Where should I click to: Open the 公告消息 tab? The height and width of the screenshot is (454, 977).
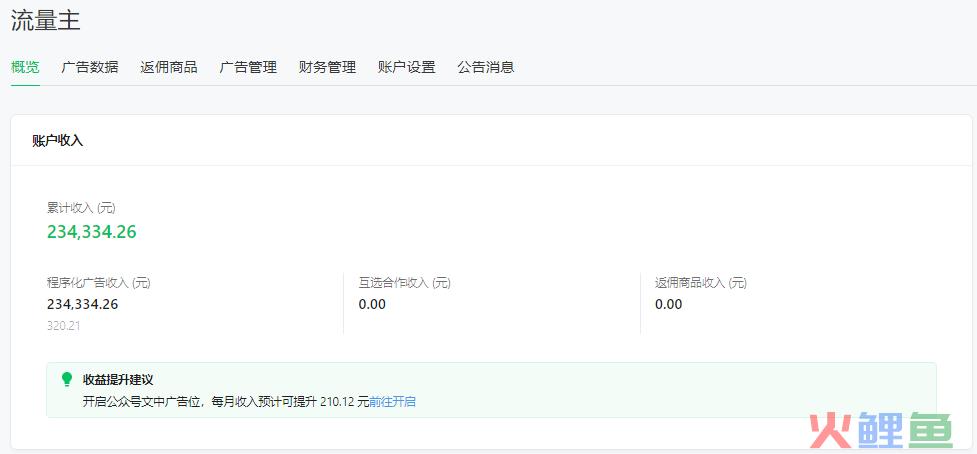click(x=485, y=67)
